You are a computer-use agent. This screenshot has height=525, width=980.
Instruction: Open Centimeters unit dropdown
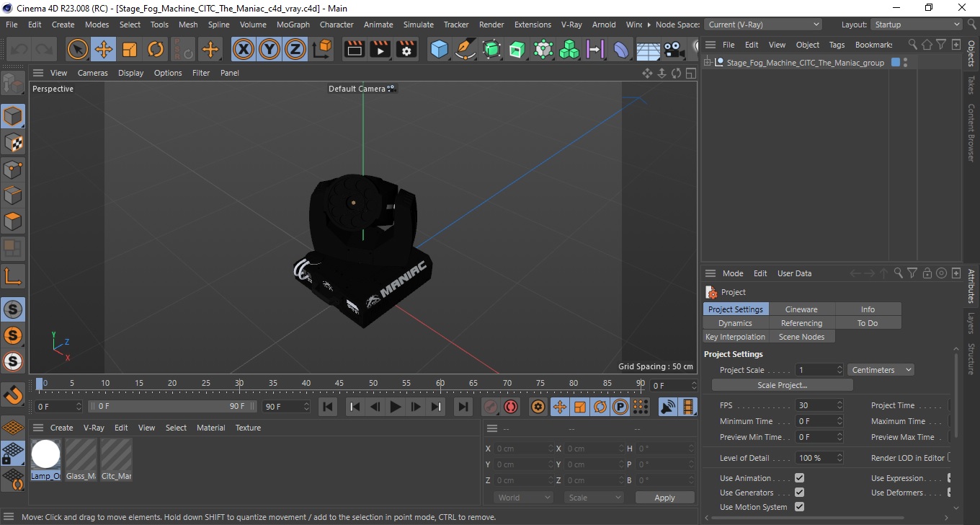point(881,370)
